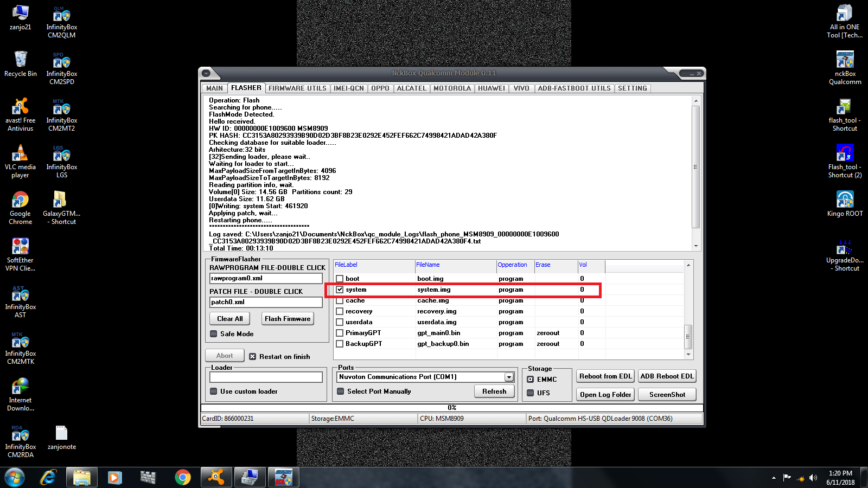
Task: Tick the userdata partition checkbox
Action: click(340, 322)
